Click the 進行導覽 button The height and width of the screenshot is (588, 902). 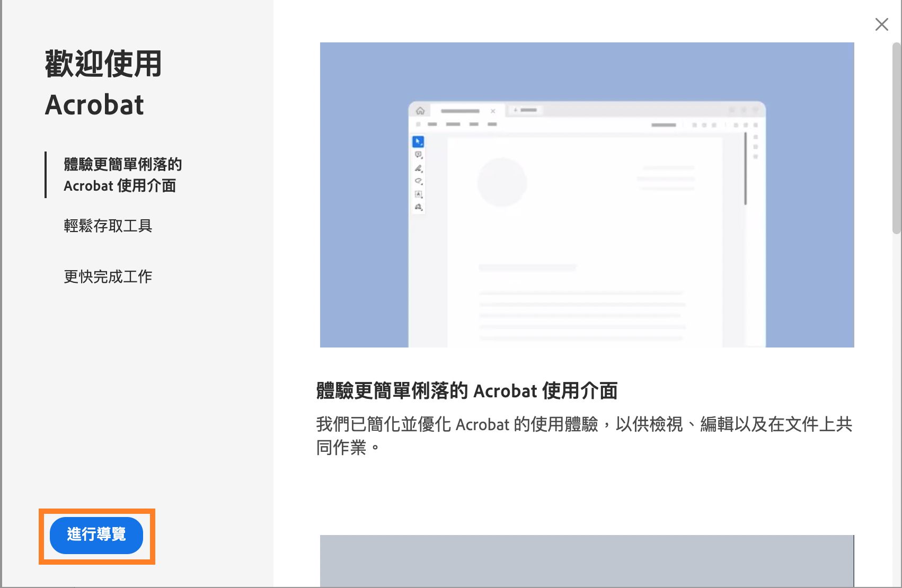[x=96, y=536]
